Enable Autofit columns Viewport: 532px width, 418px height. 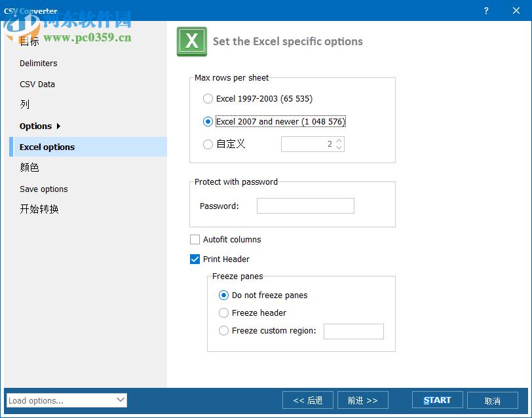point(195,239)
